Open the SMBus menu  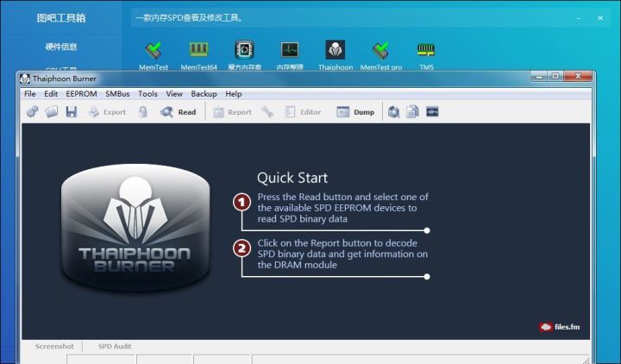tap(117, 94)
